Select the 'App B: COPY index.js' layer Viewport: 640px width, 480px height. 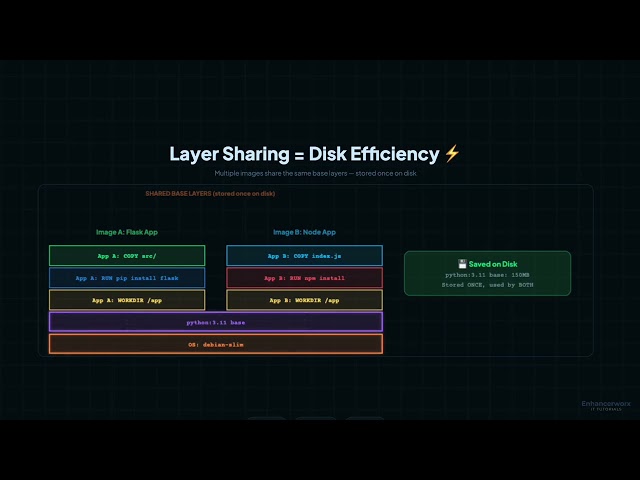point(304,256)
